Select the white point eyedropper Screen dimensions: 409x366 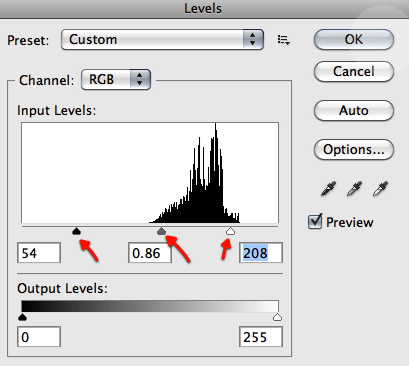380,189
